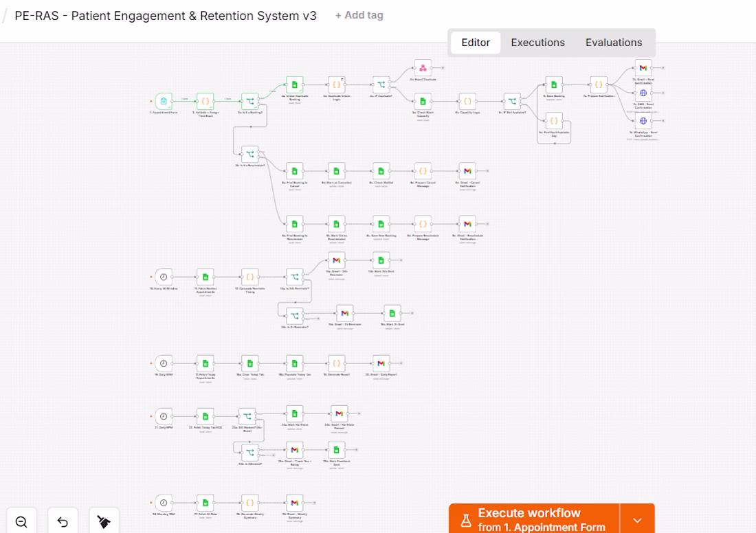Select the Gmail - 2h Reminder node

tap(345, 313)
